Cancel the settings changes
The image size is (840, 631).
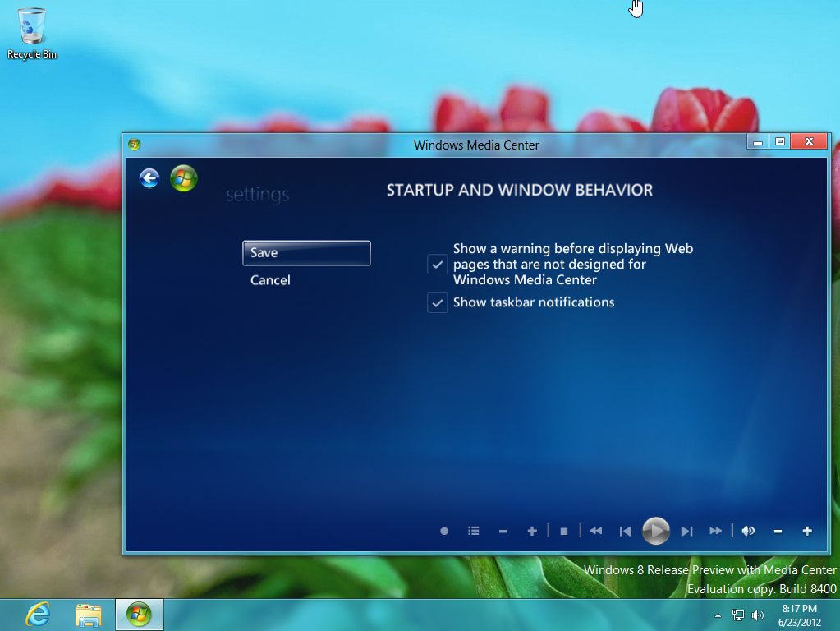click(x=270, y=280)
